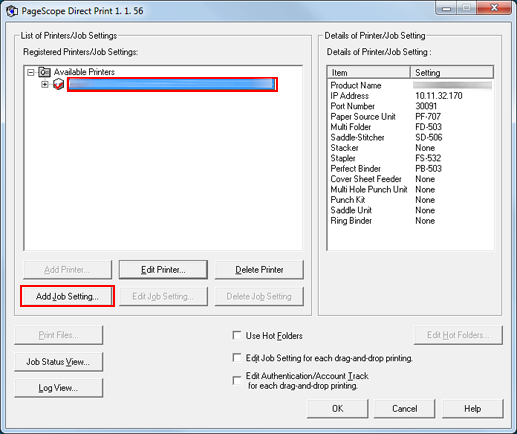Select the Multi Hole Punch Unit row
Image resolution: width=517 pixels, height=434 pixels.
tap(411, 189)
